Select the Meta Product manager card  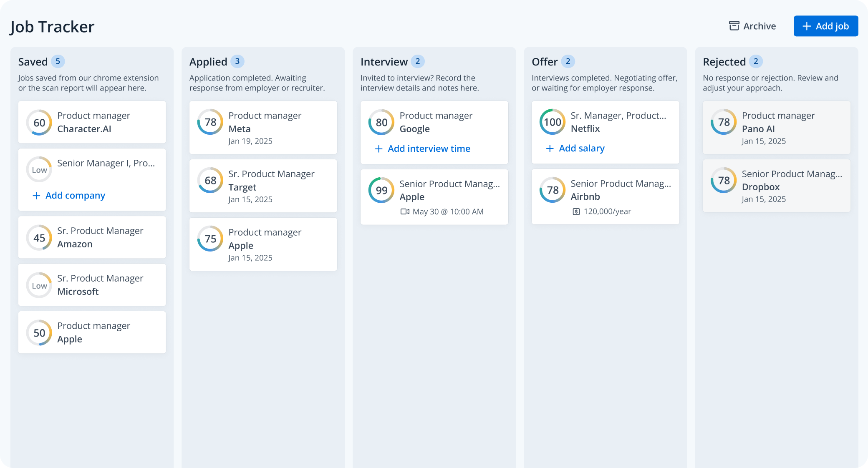point(263,128)
